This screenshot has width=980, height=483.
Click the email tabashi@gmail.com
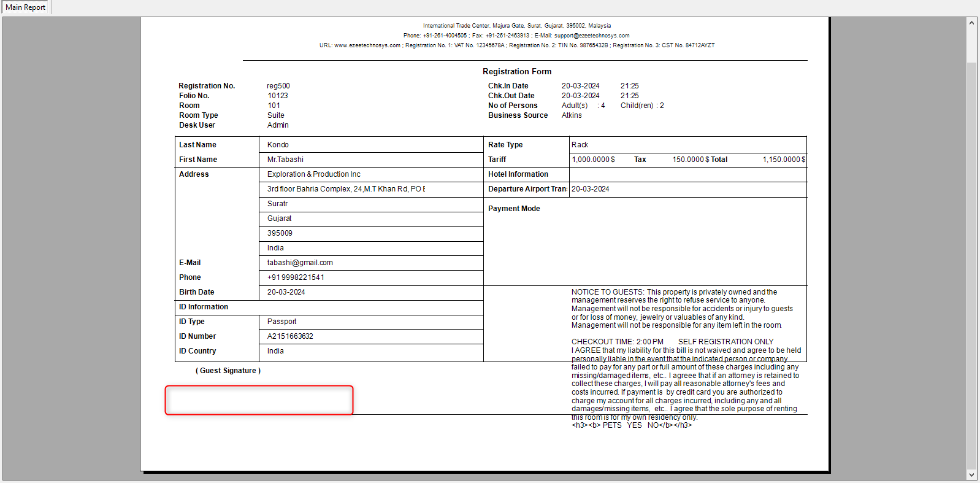pyautogui.click(x=300, y=263)
